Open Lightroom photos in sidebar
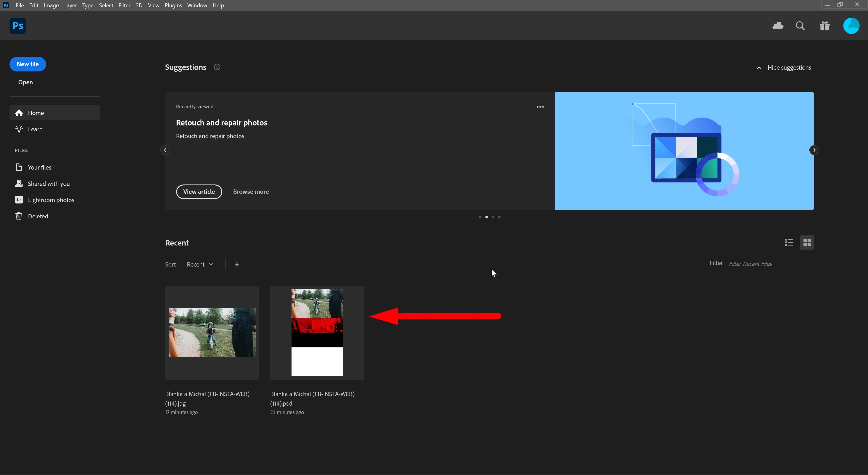This screenshot has width=868, height=475. coord(51,200)
